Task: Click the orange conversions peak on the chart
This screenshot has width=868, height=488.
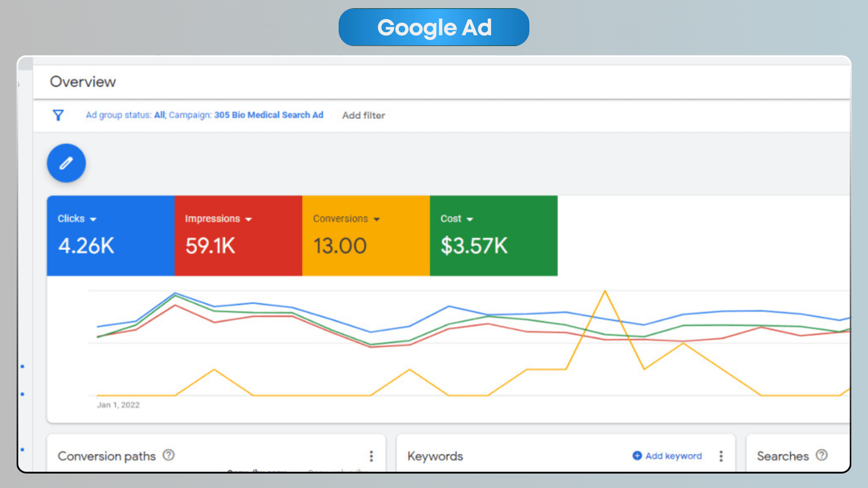Action: coord(605,291)
